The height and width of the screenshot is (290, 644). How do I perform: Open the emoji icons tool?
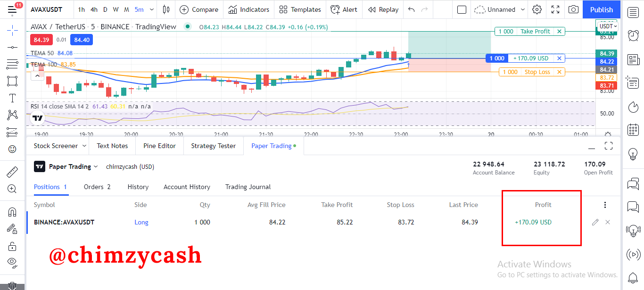12,149
